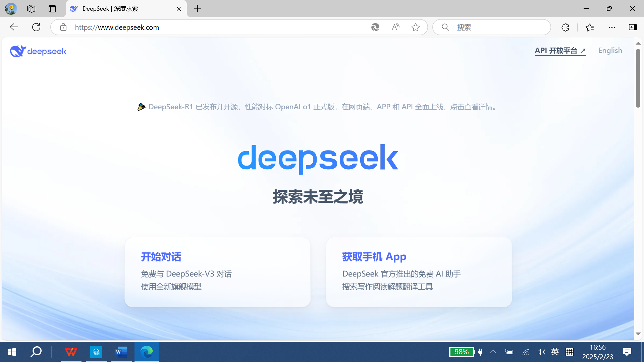
Task: Click 免费与 DeepSeek-V3 对话 description
Action: (186, 274)
